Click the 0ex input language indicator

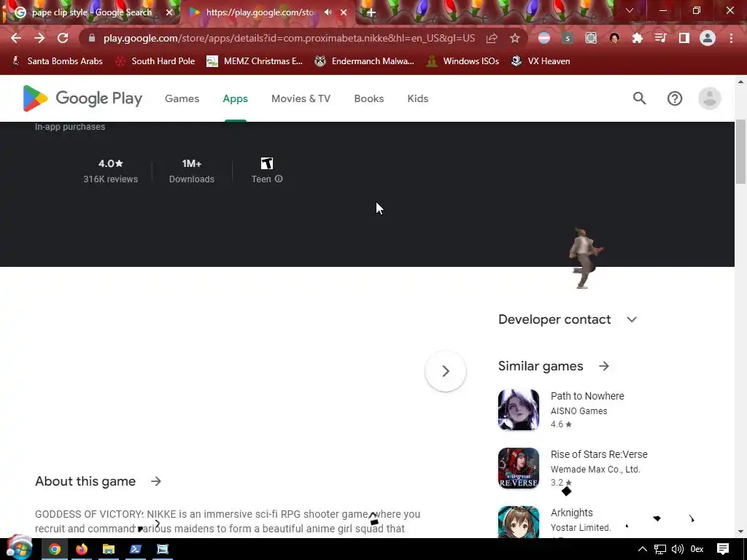coord(697,550)
